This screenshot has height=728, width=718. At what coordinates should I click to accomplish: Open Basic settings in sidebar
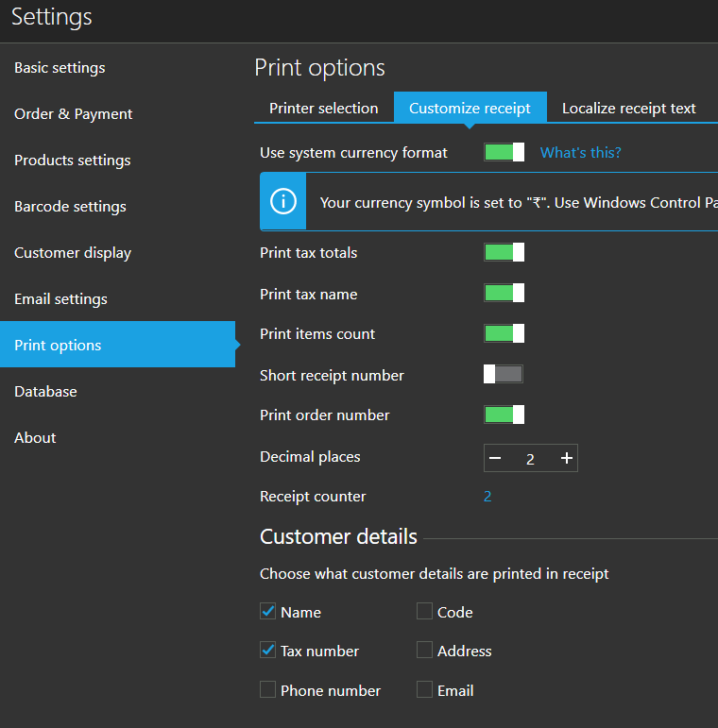click(x=60, y=68)
